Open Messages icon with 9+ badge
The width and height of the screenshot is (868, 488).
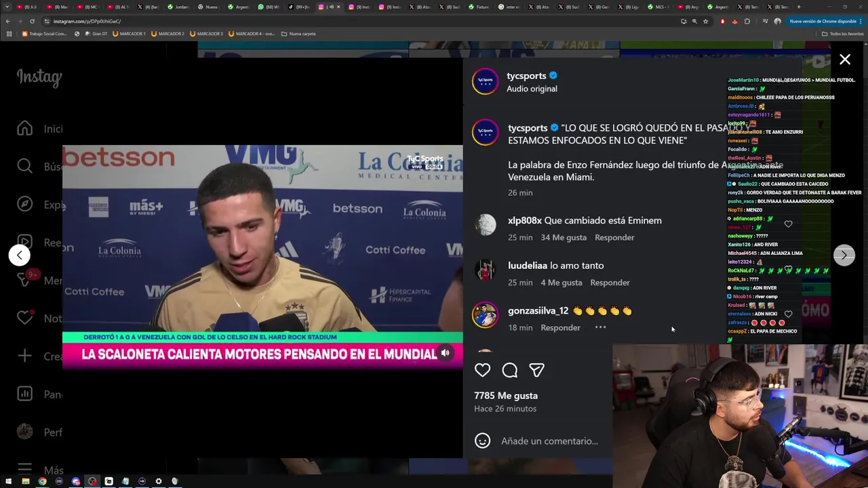pos(26,279)
